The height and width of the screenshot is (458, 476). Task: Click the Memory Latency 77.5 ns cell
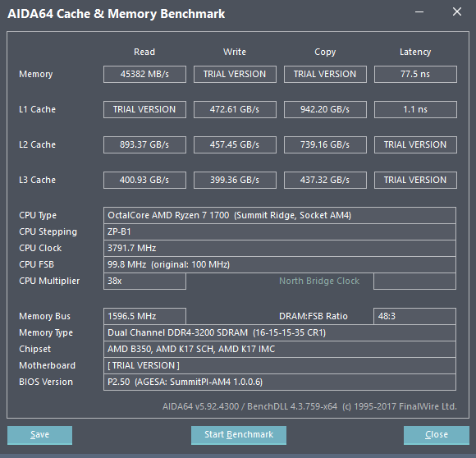[415, 74]
